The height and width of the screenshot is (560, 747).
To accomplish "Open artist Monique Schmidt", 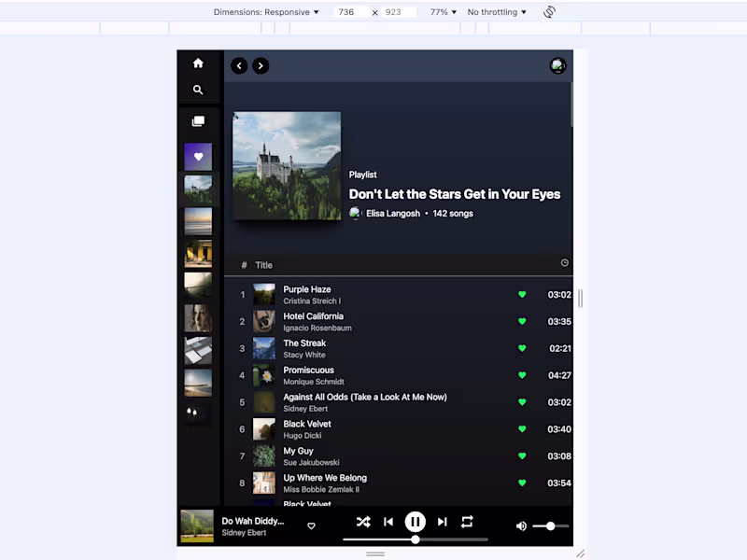I will [x=314, y=382].
